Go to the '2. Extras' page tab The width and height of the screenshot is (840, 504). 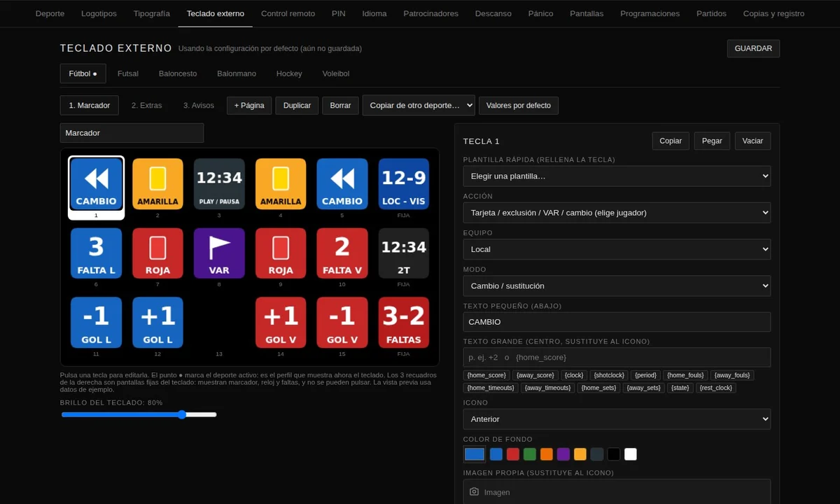[x=146, y=105]
